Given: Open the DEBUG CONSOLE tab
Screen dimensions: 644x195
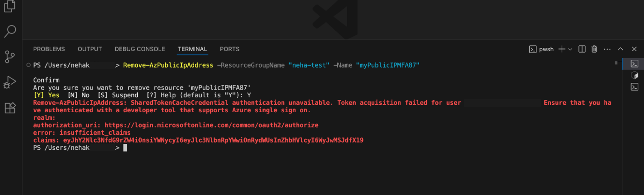Looking at the screenshot, I should click(140, 49).
